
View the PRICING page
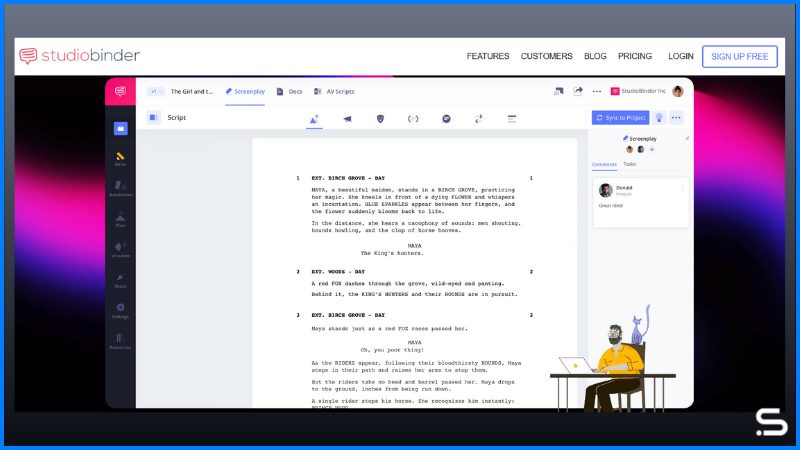(635, 56)
